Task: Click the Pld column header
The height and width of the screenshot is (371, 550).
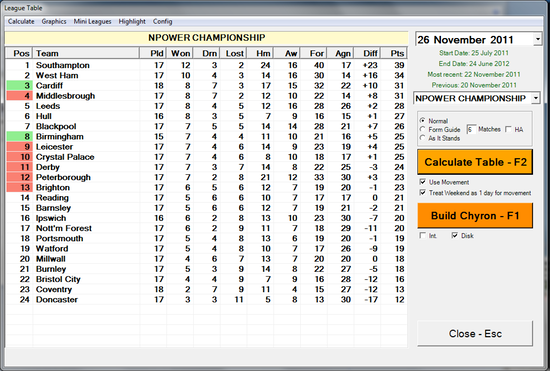Action: pyautogui.click(x=153, y=53)
